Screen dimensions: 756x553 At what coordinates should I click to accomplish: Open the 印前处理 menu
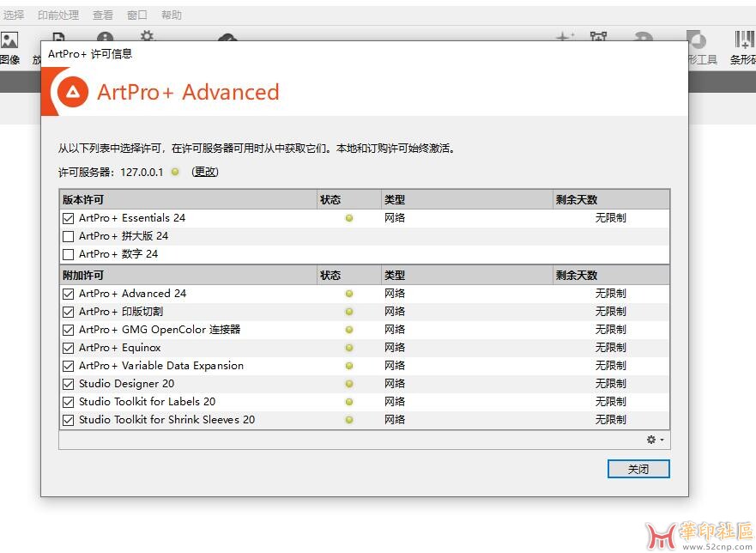[x=58, y=15]
